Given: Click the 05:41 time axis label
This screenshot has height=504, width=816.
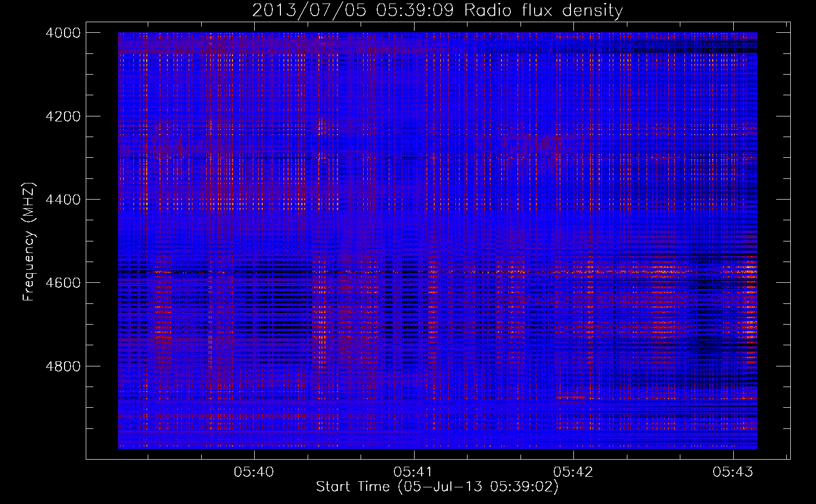Looking at the screenshot, I should [414, 472].
